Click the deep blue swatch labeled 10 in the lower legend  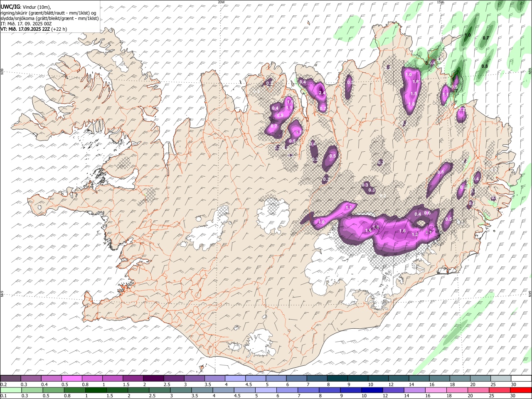coord(372,390)
